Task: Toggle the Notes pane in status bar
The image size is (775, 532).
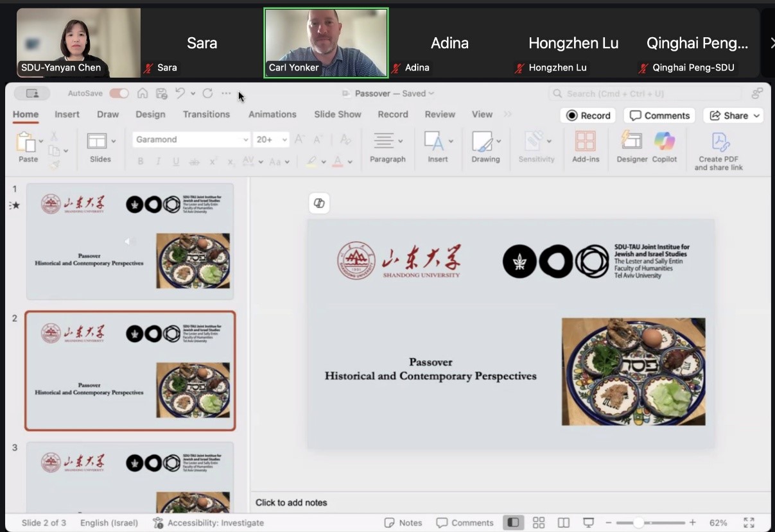Action: (x=403, y=522)
